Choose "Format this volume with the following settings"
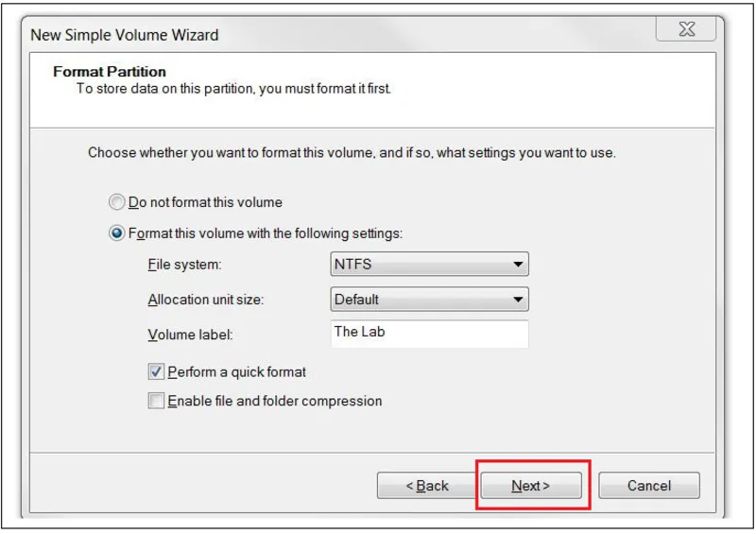This screenshot has width=756, height=534. 116,233
